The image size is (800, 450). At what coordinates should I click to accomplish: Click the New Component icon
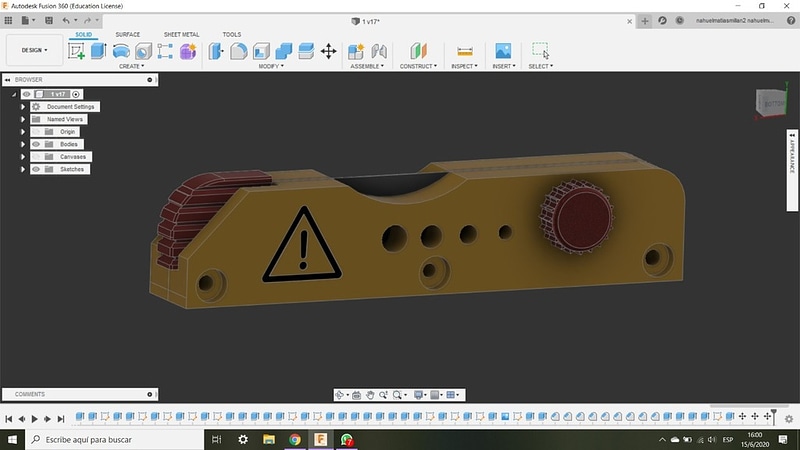click(x=356, y=51)
